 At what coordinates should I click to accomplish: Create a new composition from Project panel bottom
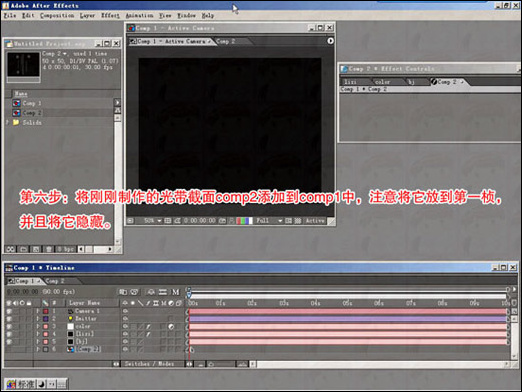36,249
